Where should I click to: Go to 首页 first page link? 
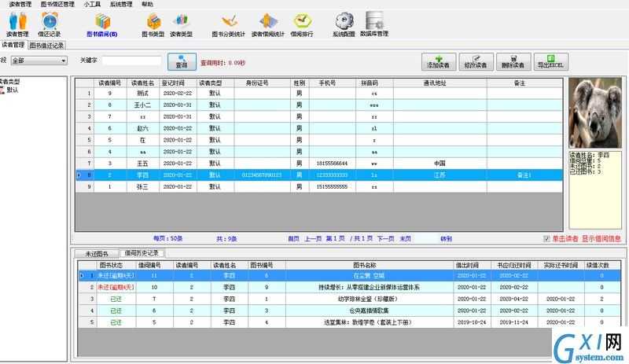pos(293,239)
